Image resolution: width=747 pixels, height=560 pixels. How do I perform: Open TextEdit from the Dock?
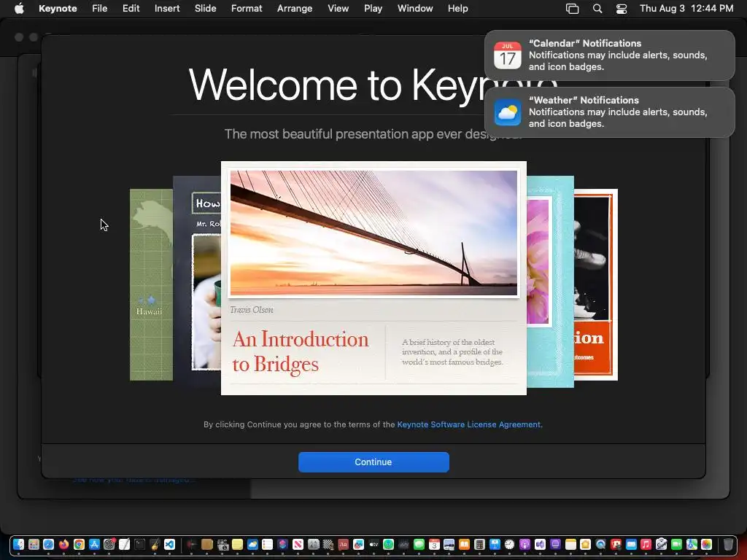tap(124, 544)
